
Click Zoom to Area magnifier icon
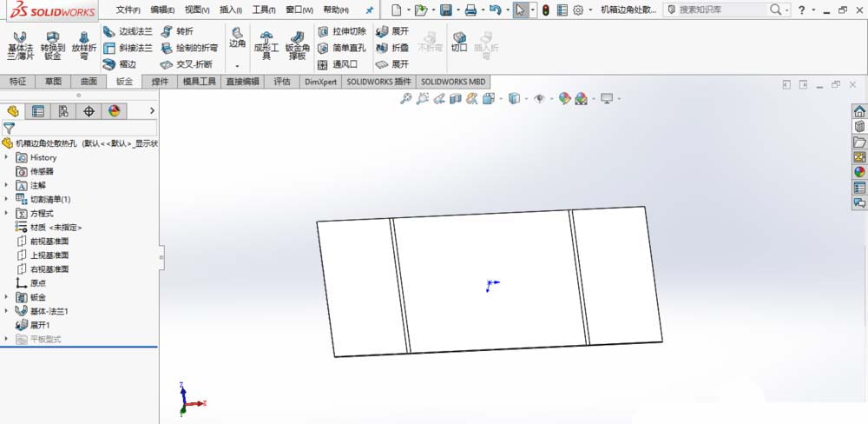point(423,99)
